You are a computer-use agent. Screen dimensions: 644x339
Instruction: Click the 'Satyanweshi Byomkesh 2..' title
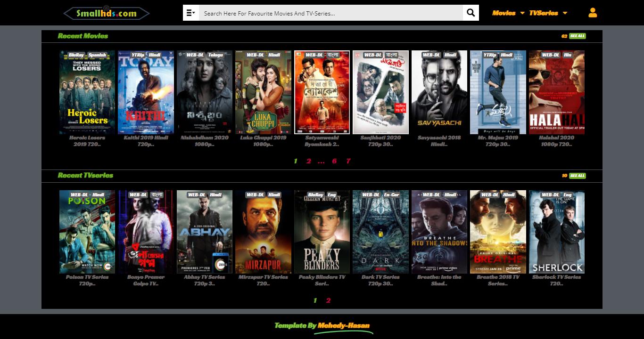click(322, 141)
